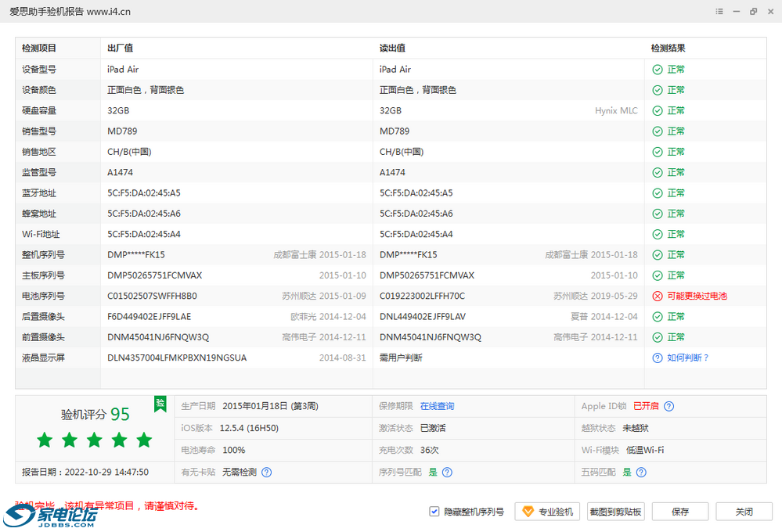Click the help icon beside 五码匹配 是

coord(641,473)
